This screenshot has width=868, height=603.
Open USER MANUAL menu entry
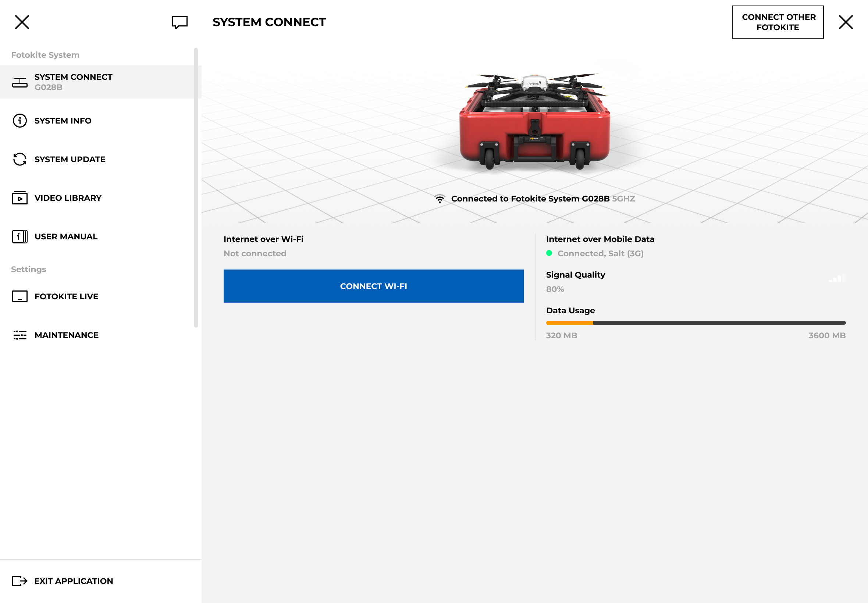tap(100, 236)
